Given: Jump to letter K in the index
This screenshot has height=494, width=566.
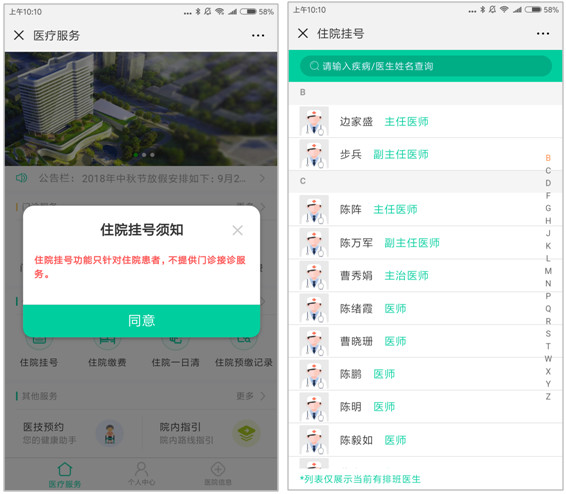Looking at the screenshot, I should (548, 246).
